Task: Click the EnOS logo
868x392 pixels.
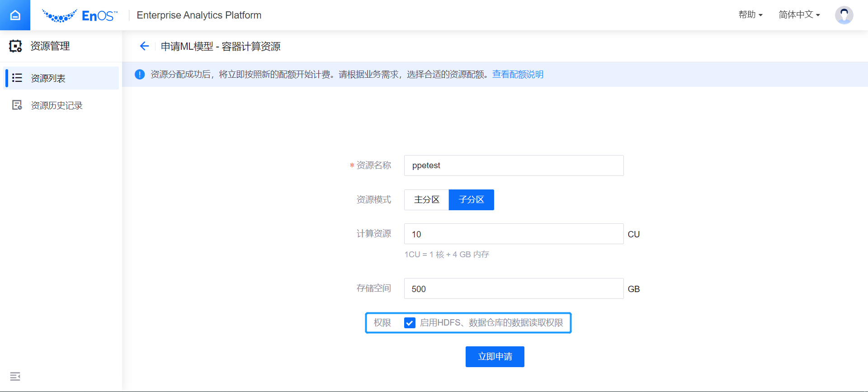Action: (80, 16)
